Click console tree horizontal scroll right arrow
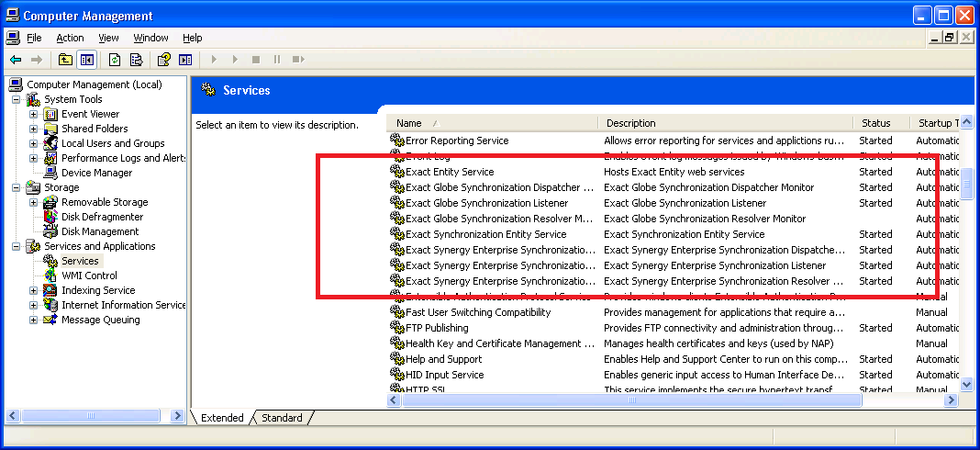 coord(177,416)
